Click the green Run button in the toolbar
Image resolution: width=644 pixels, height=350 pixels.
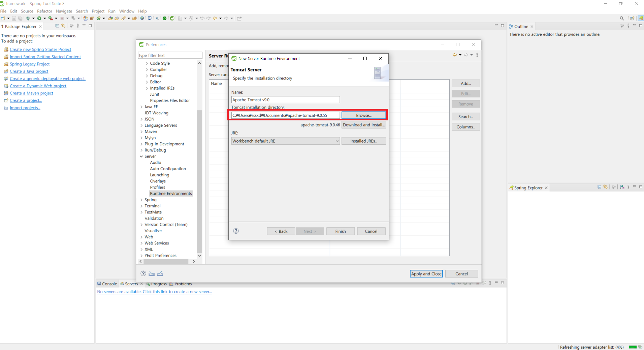point(39,18)
